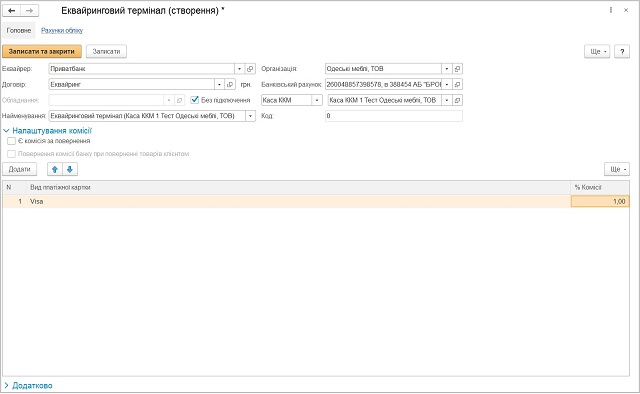This screenshot has width=640, height=394.
Task: Switch to the Головне tab
Action: tap(19, 30)
